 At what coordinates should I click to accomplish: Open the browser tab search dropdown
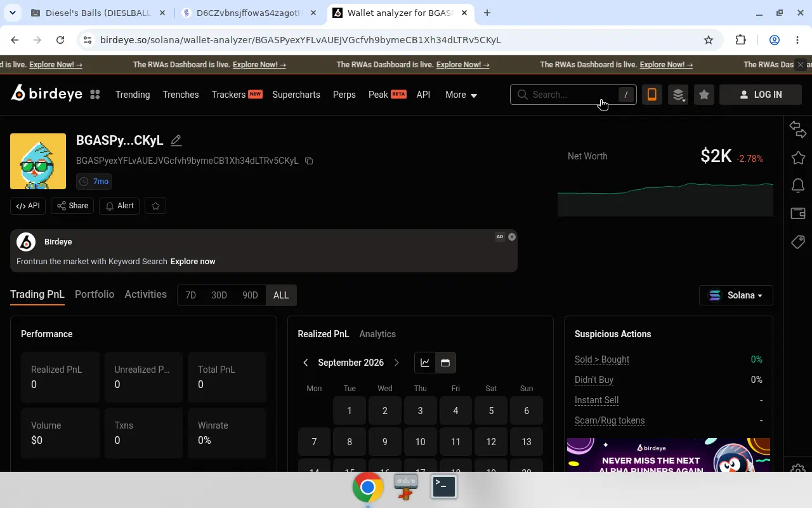click(x=13, y=13)
